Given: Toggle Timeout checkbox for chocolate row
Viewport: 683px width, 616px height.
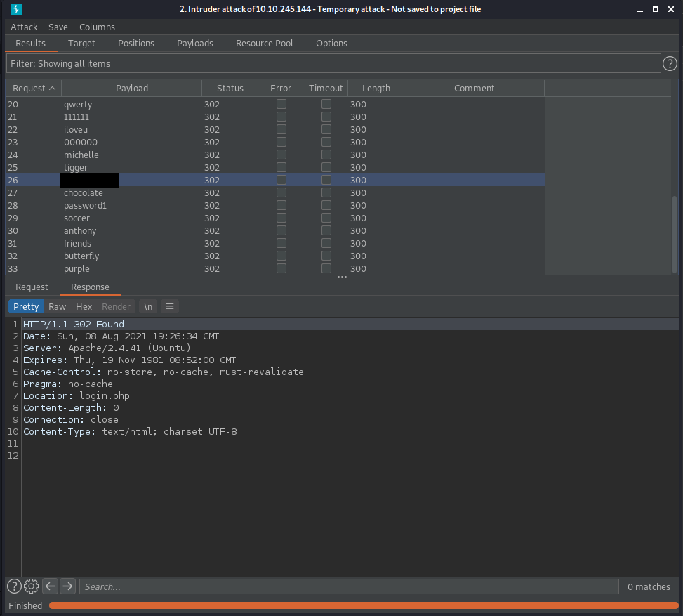Looking at the screenshot, I should coord(326,193).
